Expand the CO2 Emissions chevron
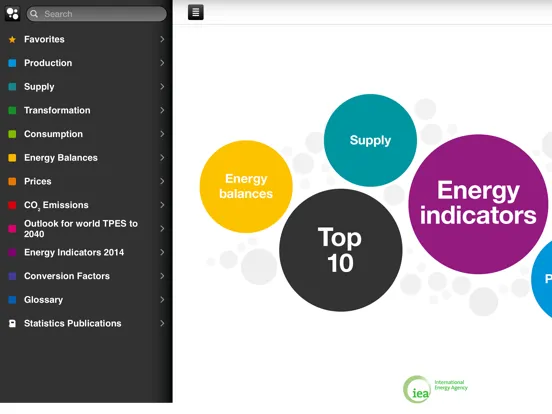The height and width of the screenshot is (414, 552). (162, 205)
